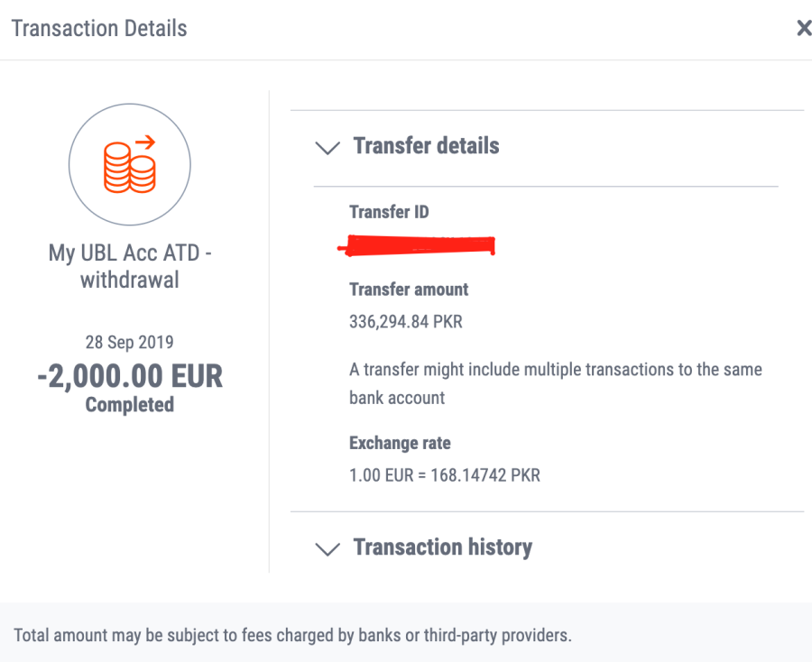Click the 28 Sep 2019 date
Viewport: 812px width, 662px height.
coord(129,342)
